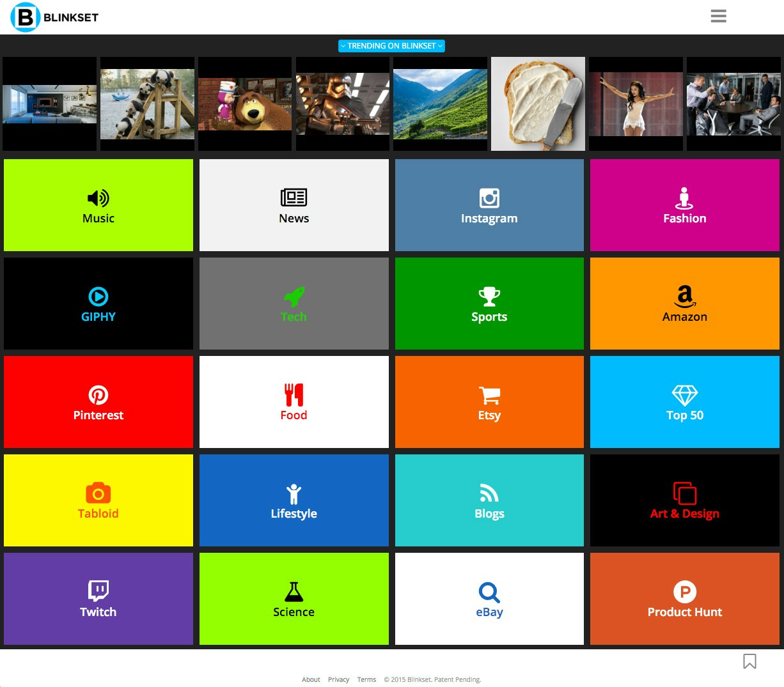The image size is (784, 687).
Task: Click the Top 50 diamond icon
Action: 684,396
